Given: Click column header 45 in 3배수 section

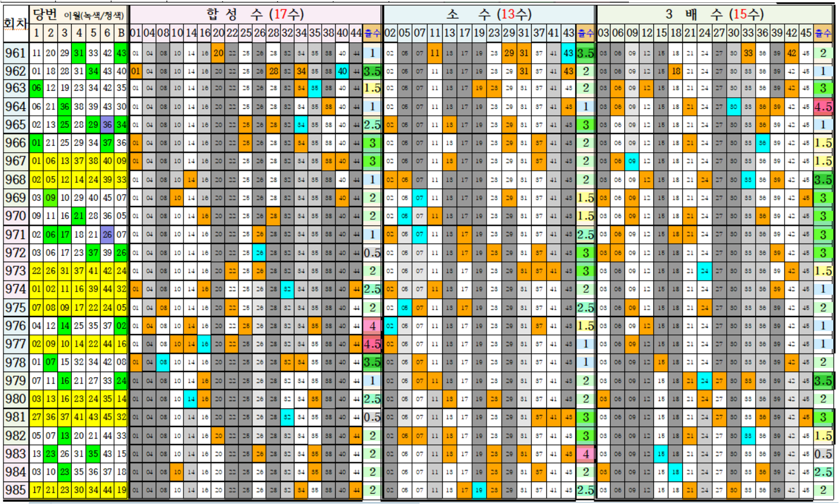Looking at the screenshot, I should click(806, 33).
